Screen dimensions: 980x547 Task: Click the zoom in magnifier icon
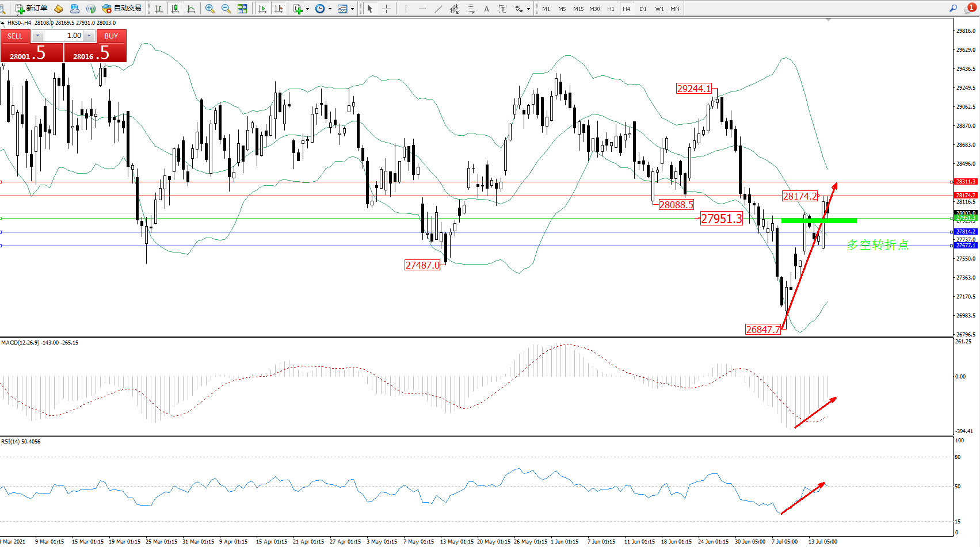209,9
